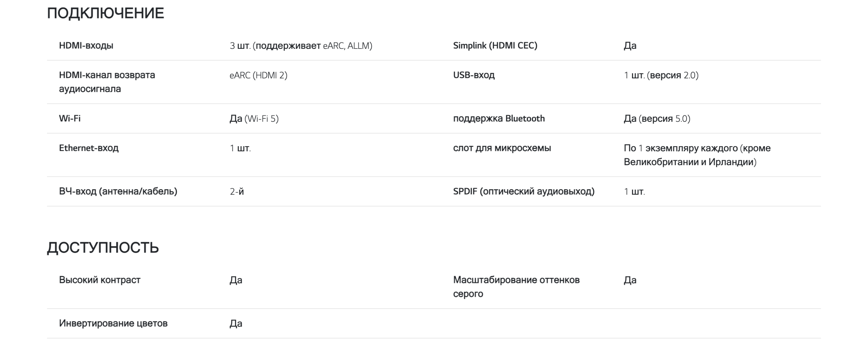This screenshot has width=868, height=349.
Task: Select the Bluetooth версия 5.0 value
Action: click(x=657, y=119)
